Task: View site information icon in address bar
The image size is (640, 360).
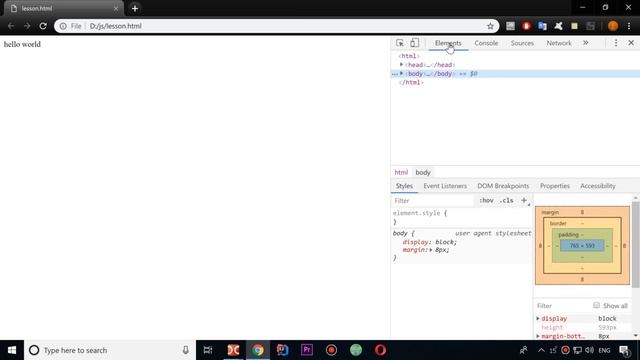Action: pos(63,26)
